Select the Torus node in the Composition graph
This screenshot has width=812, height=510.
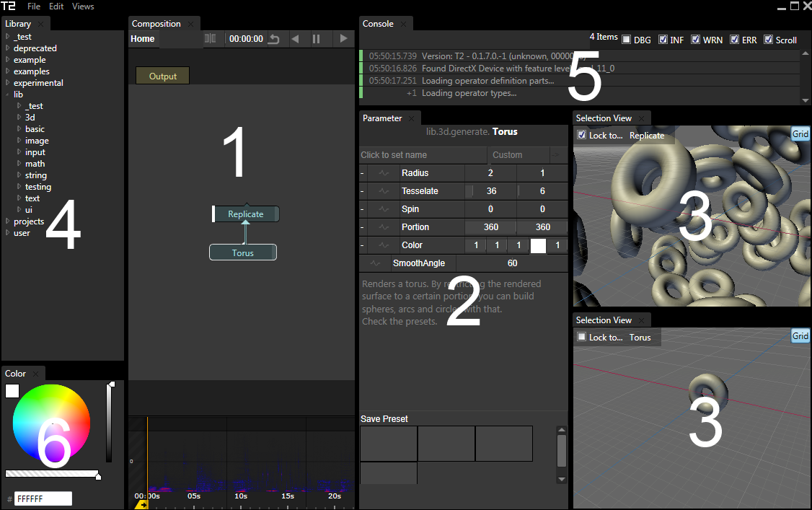point(243,252)
